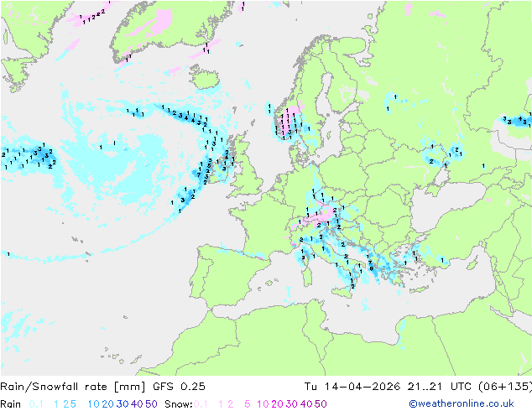
Task: Click the "Tu 14-04-2026" date text
Action: coord(352,387)
